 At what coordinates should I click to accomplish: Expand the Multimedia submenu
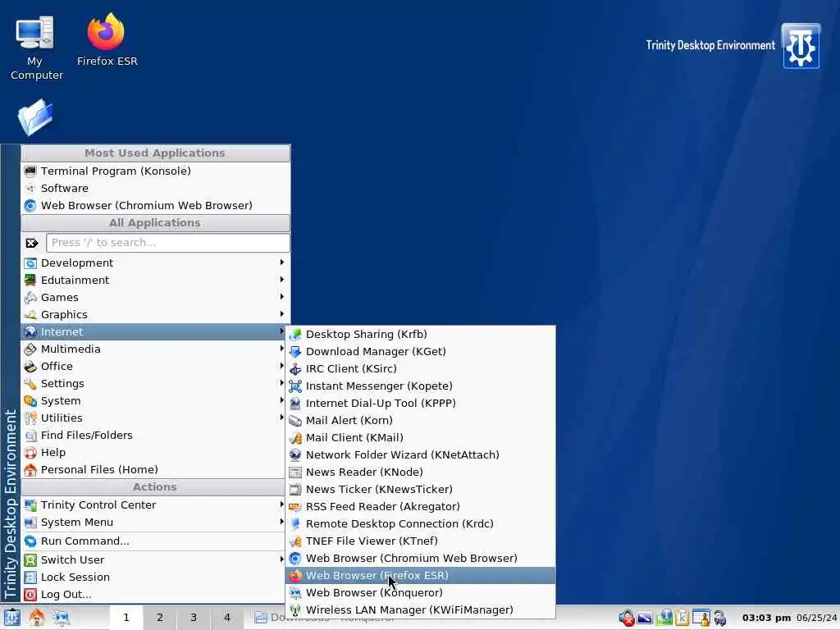153,349
